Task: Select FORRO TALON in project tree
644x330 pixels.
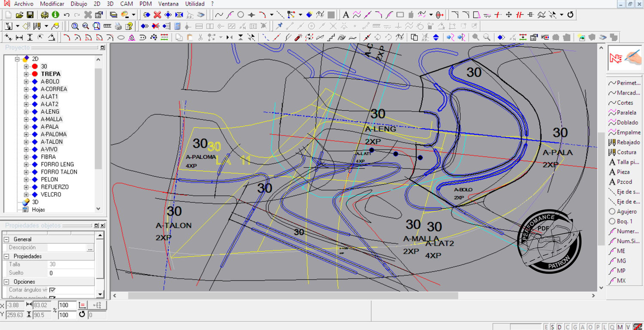Action: (x=59, y=172)
